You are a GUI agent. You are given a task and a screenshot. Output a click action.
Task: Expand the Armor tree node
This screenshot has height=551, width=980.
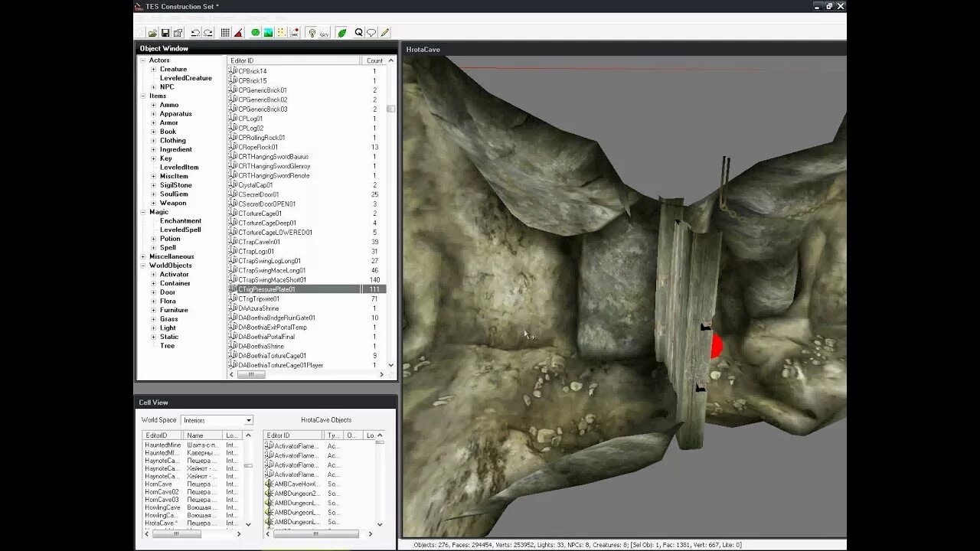pyautogui.click(x=153, y=122)
